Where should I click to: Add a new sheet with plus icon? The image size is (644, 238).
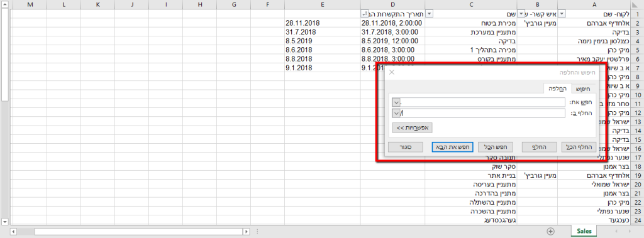pos(551,232)
